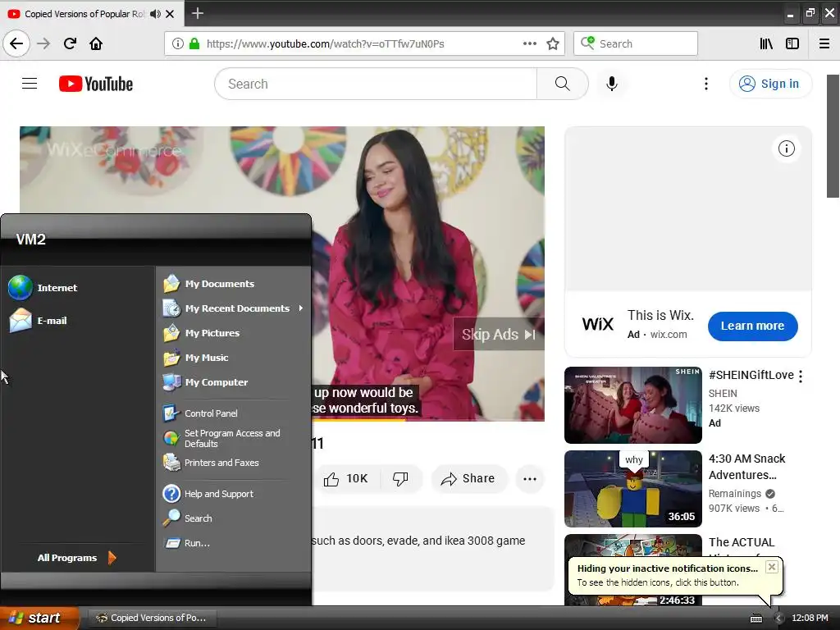Start voice search with microphone icon
Screen dimensions: 840x630
point(612,84)
